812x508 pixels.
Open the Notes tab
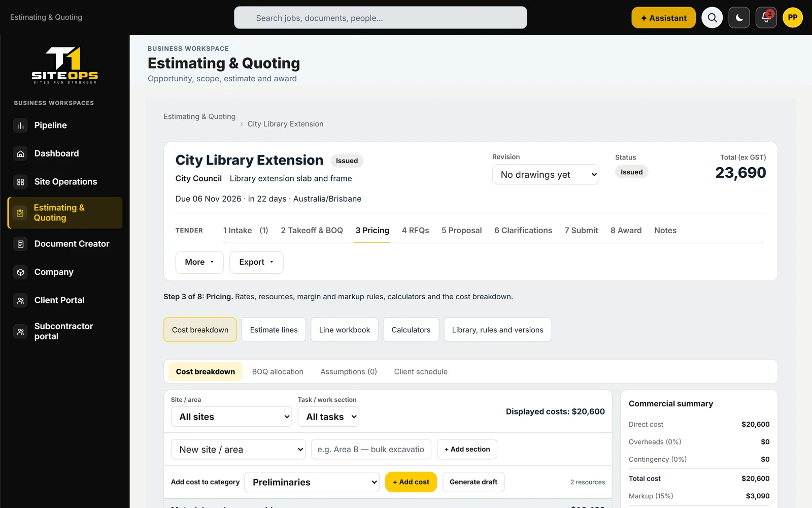[665, 231]
